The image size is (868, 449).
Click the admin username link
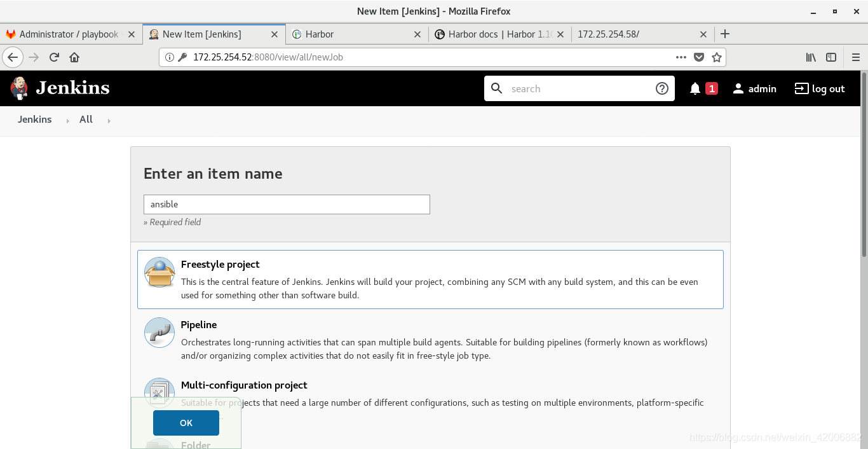pyautogui.click(x=763, y=88)
